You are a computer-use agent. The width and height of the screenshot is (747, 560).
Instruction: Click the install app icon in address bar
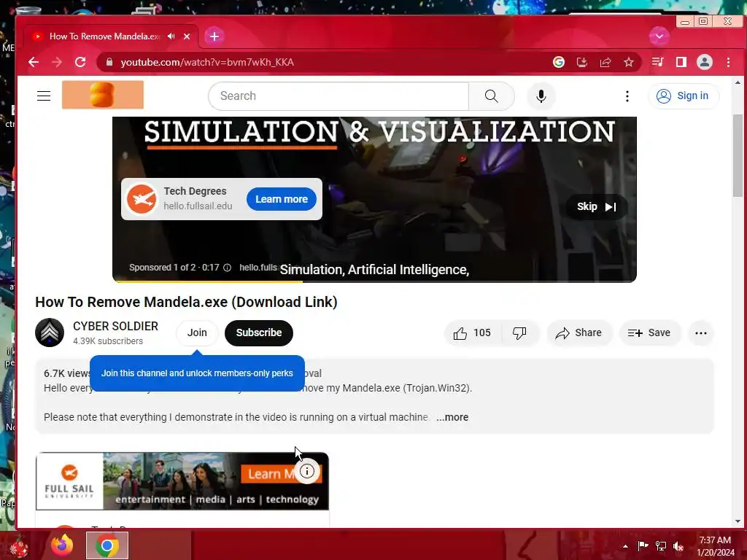click(x=581, y=63)
